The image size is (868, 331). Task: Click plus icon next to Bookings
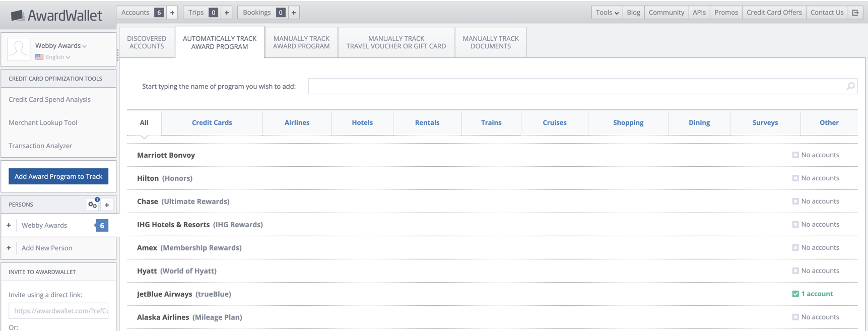point(294,13)
